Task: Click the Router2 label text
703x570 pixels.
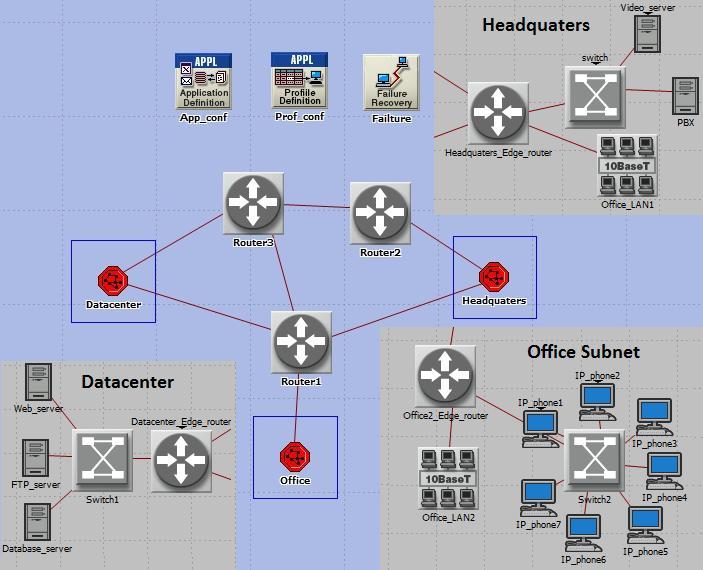Action: click(381, 252)
